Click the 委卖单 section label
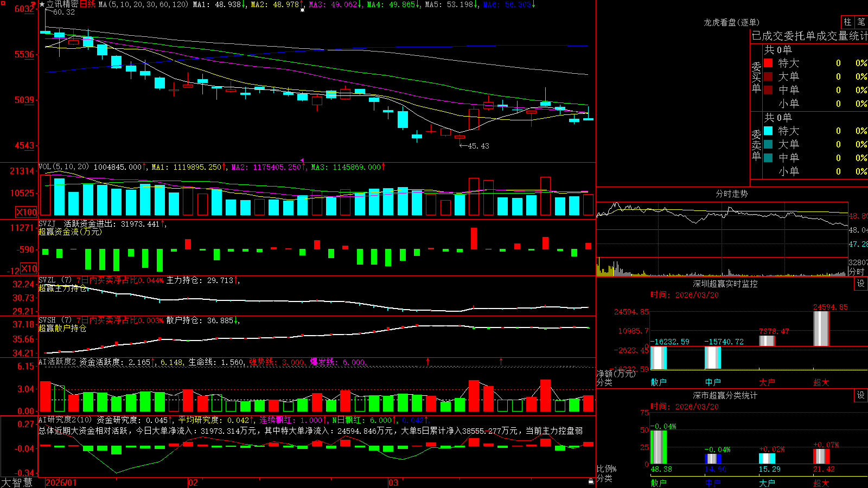This screenshot has height=488, width=868. [756, 145]
